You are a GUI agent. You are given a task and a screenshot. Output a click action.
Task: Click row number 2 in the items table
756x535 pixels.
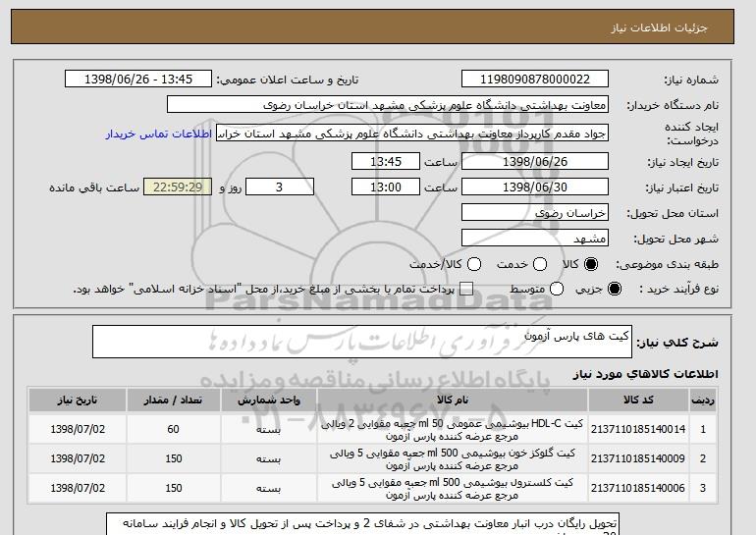pos(703,458)
